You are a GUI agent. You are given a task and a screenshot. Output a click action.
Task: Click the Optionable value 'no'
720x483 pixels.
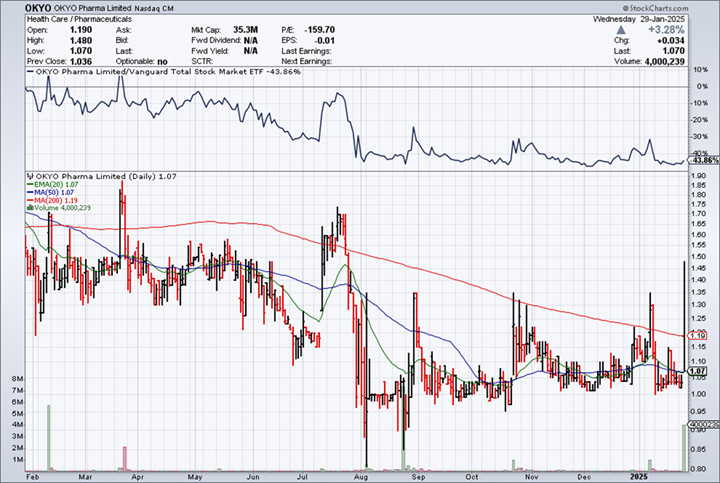[162, 62]
